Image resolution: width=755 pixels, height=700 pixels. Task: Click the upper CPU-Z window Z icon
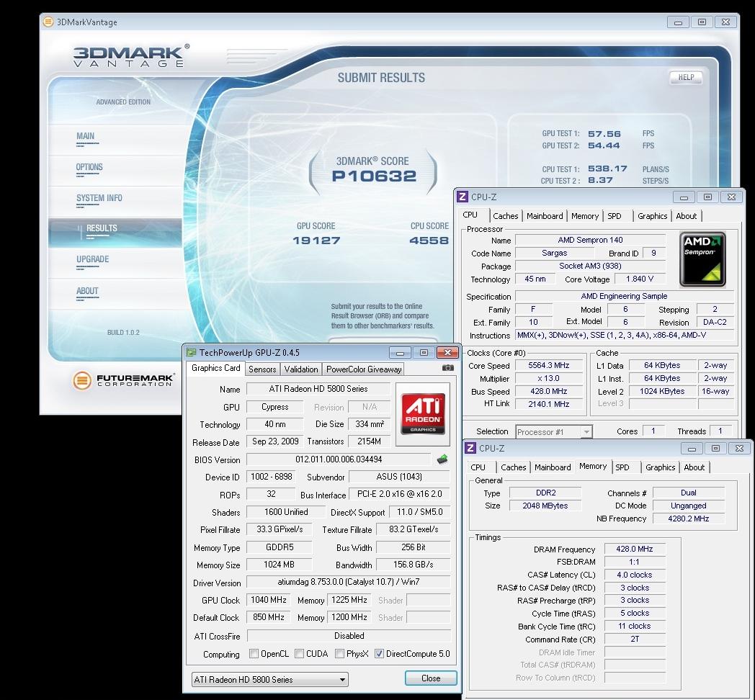463,197
